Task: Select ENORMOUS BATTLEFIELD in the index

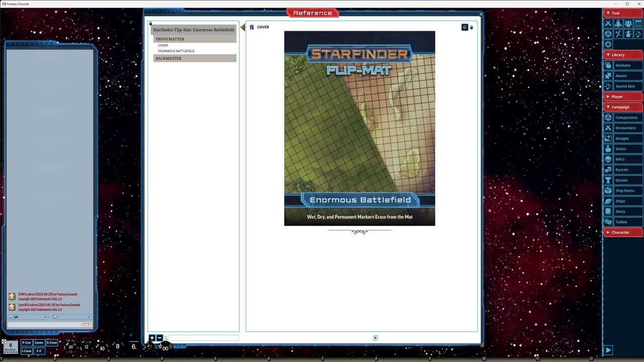Action: (x=176, y=51)
